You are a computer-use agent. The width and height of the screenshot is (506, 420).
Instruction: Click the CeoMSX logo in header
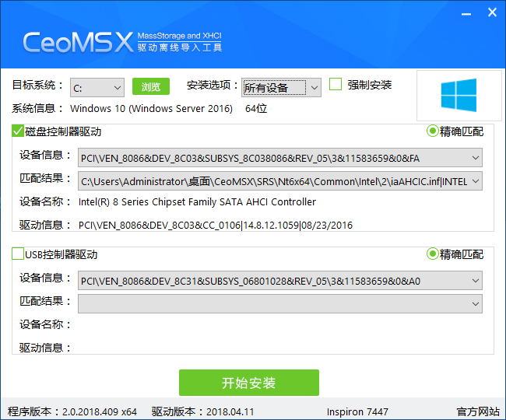tap(78, 42)
